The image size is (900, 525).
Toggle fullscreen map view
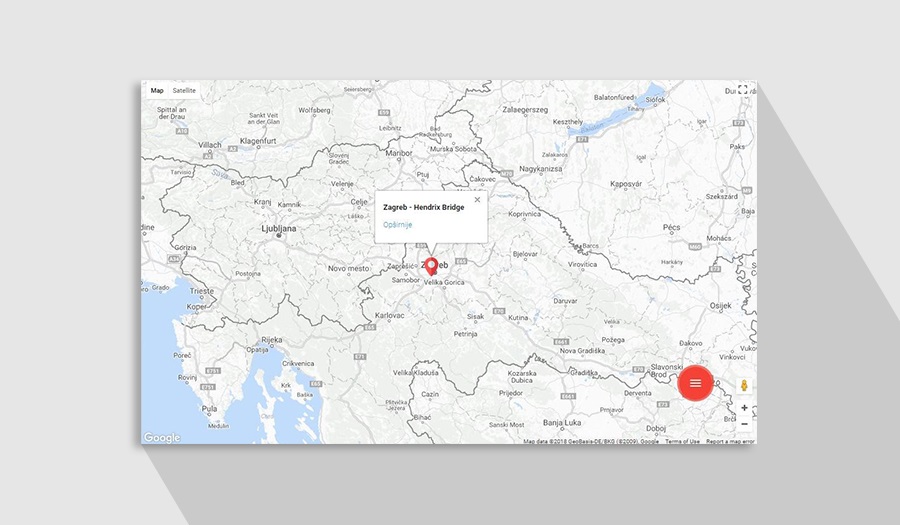pyautogui.click(x=743, y=90)
